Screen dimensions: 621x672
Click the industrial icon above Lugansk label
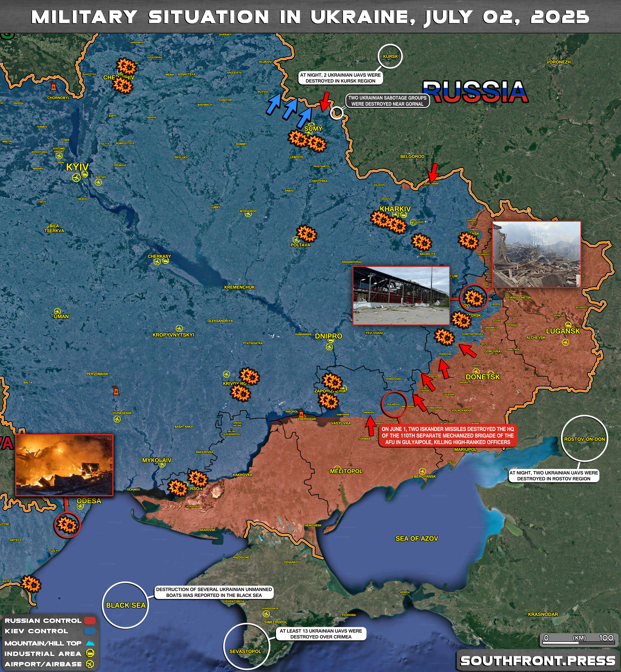568,325
